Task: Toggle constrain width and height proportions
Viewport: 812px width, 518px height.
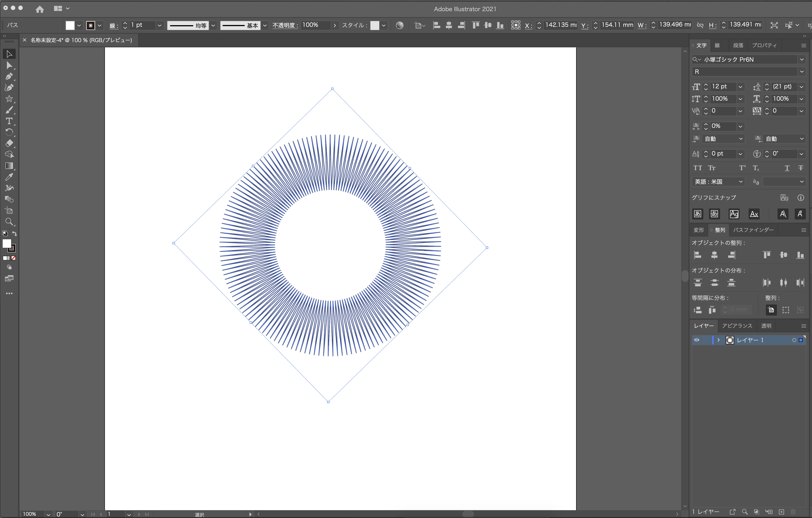Action: click(x=700, y=25)
